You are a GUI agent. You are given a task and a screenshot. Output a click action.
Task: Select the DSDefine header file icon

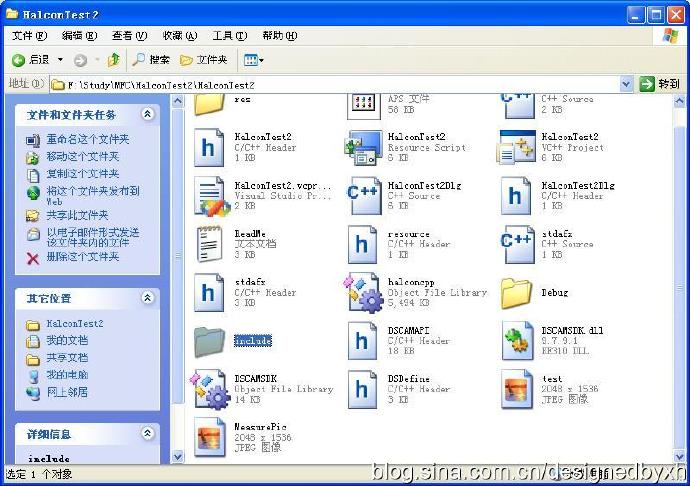click(x=362, y=389)
